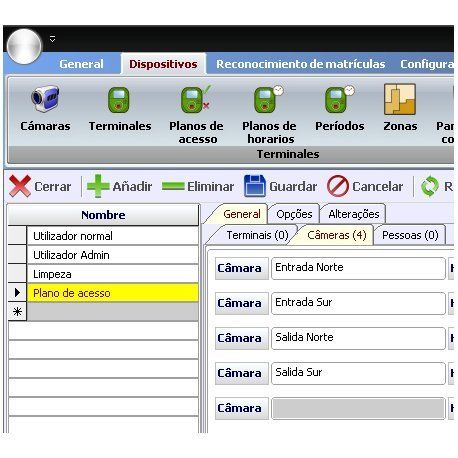Click Câmara button beside Entrada Sur
The image size is (458, 458).
tap(242, 303)
